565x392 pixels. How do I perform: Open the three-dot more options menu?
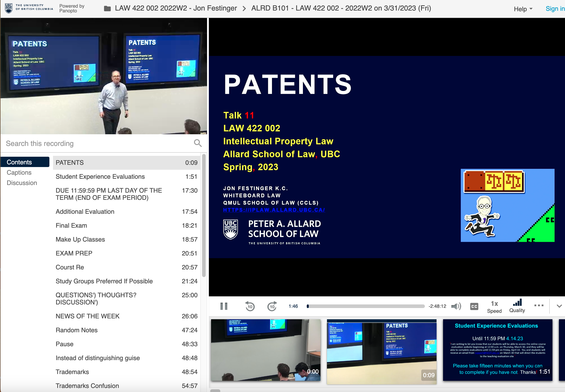(539, 305)
